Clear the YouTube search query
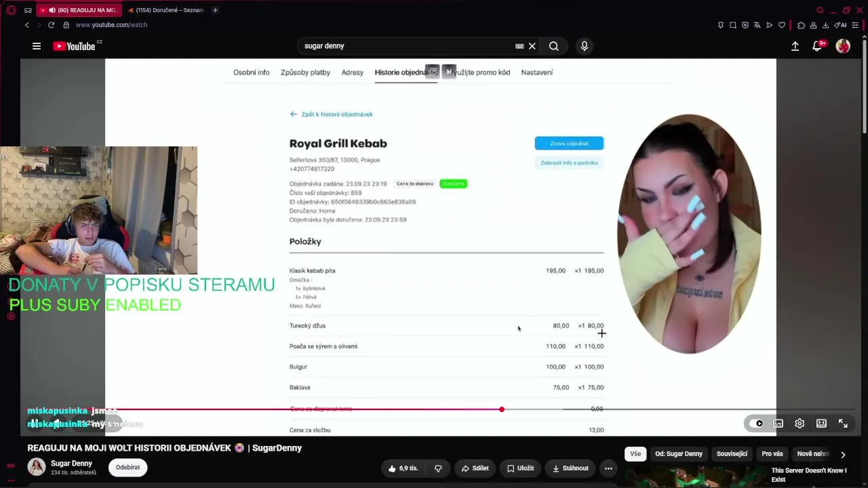 point(532,46)
